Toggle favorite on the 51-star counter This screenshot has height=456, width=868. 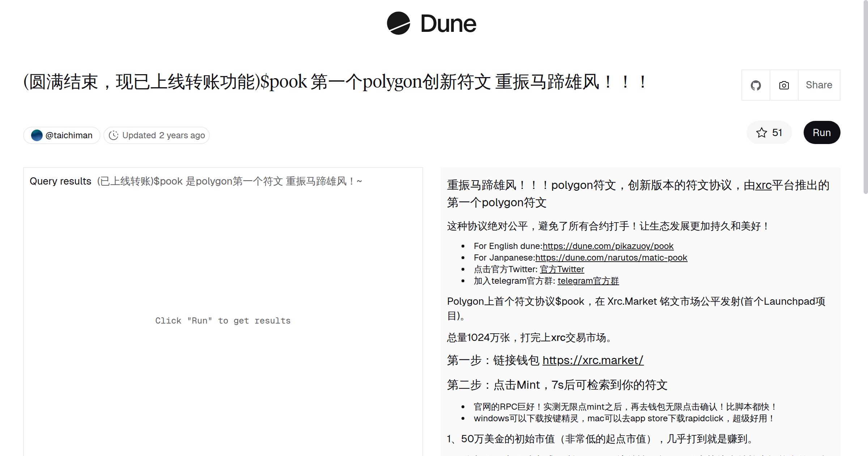769,132
